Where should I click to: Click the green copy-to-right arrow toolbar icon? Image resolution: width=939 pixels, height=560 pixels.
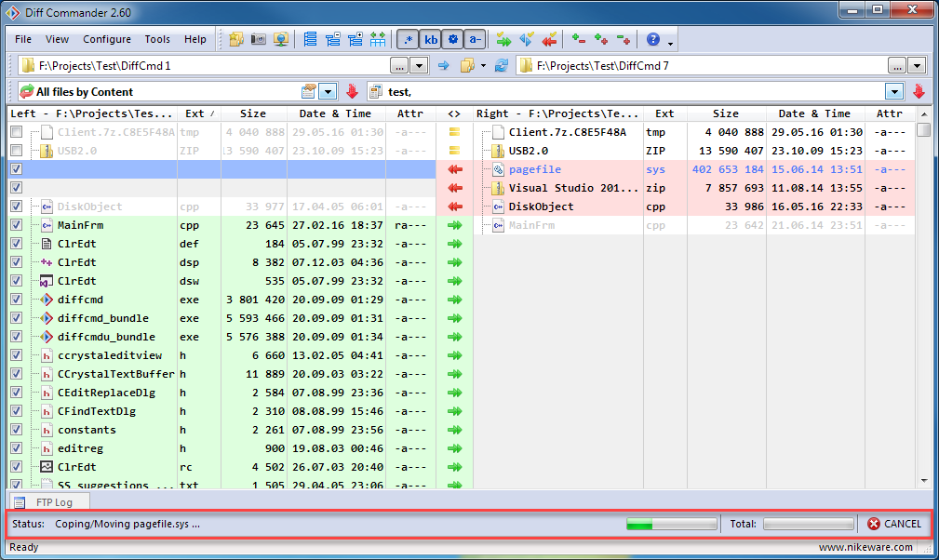coord(503,39)
